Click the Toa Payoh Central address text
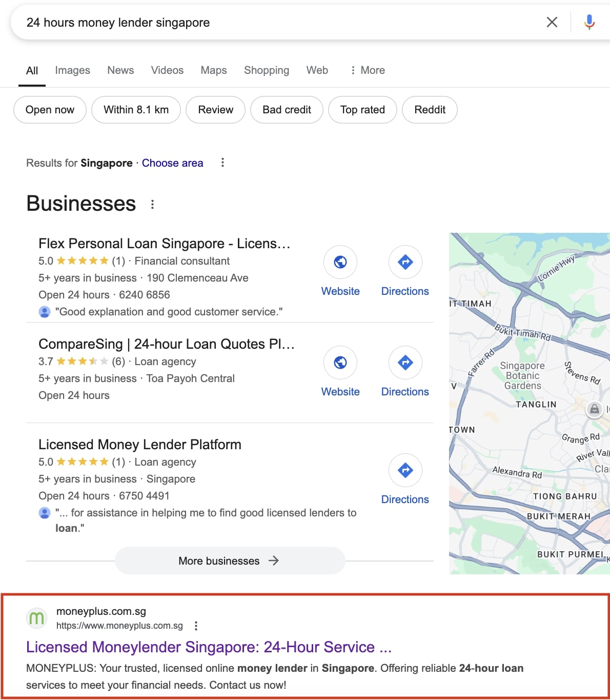The width and height of the screenshot is (610, 700). point(191,378)
